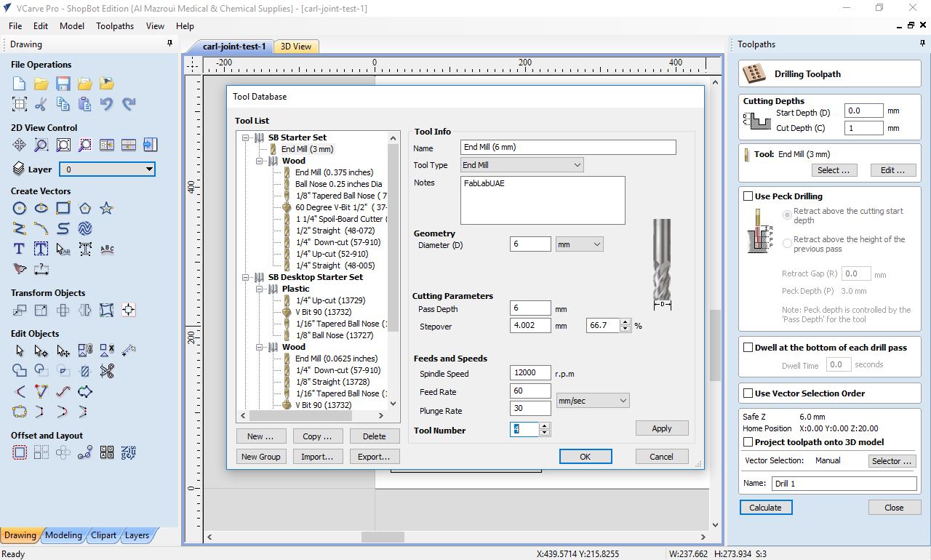Select the Draw Ellipse tool

(x=41, y=209)
